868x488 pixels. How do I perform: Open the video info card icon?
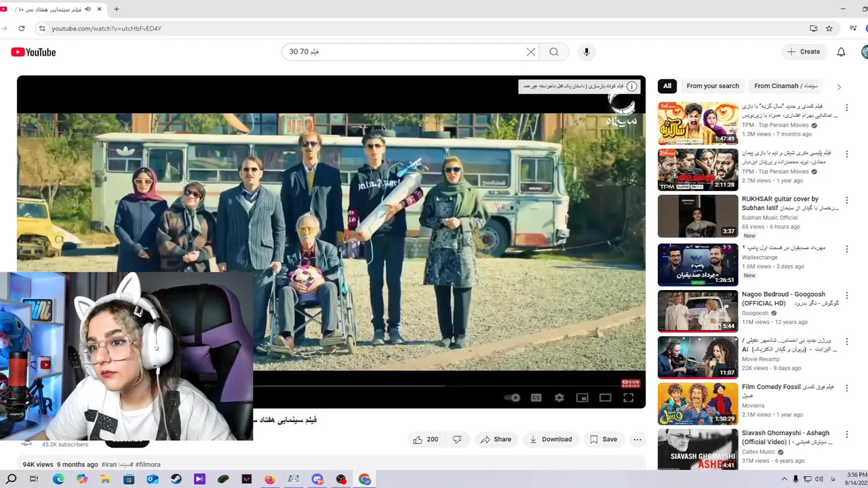(632, 87)
